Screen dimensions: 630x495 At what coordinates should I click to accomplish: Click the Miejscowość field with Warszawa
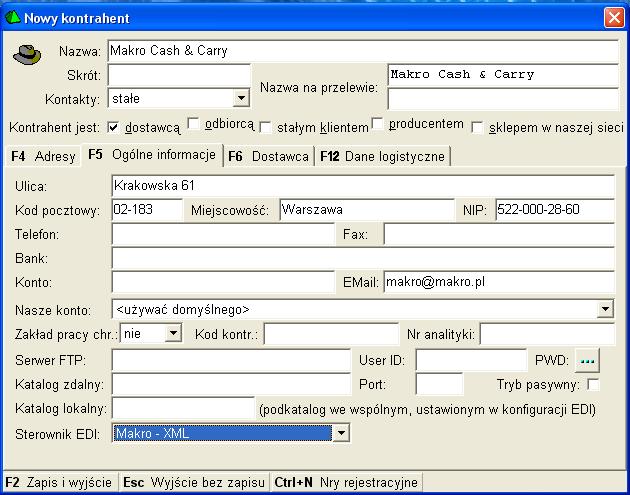[367, 210]
